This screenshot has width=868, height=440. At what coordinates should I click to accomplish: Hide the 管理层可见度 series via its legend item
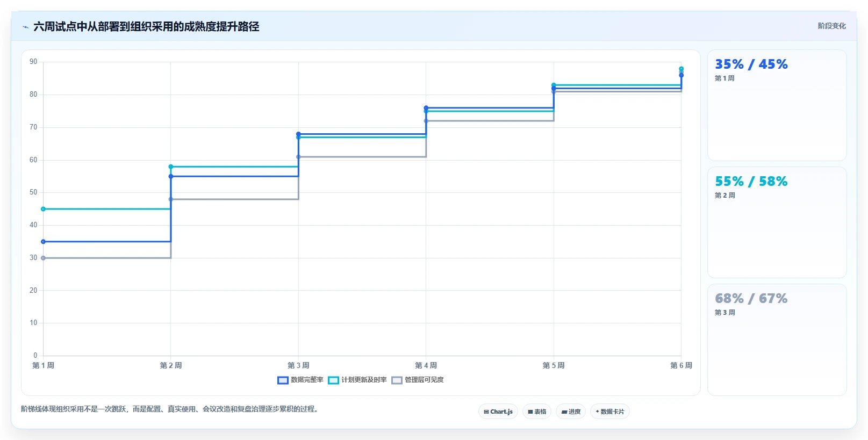click(x=418, y=380)
